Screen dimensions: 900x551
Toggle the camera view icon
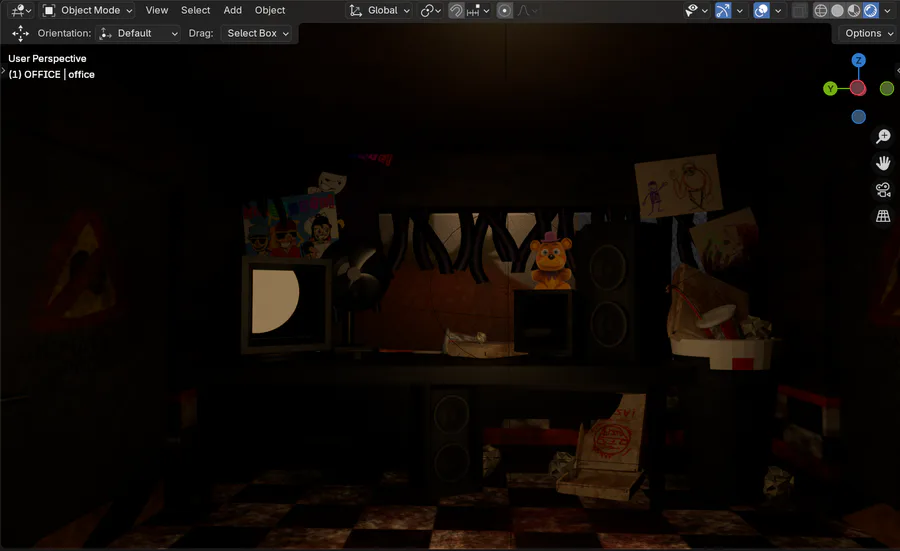(883, 189)
